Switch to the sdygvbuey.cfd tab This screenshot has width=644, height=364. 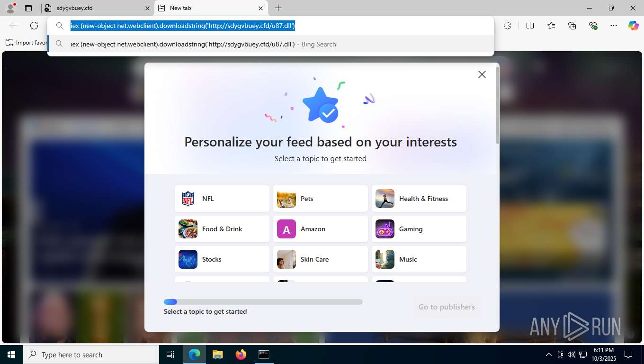click(97, 8)
